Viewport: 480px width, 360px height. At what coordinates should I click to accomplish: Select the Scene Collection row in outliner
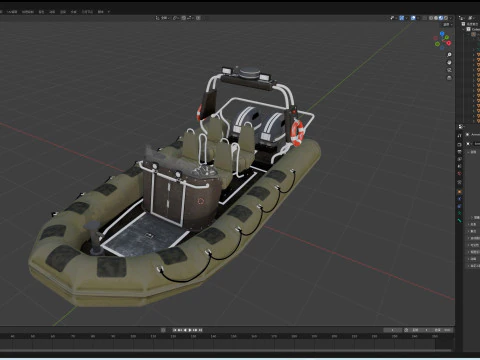(x=471, y=24)
